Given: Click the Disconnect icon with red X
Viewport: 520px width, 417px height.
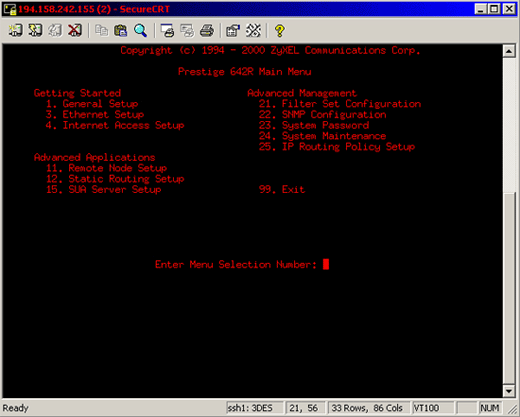Looking at the screenshot, I should [75, 30].
